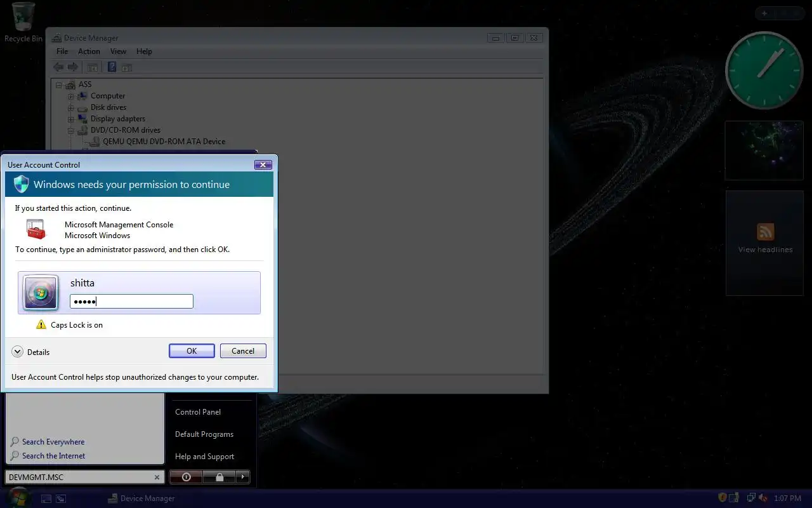Click the analog clock gadget

[764, 70]
